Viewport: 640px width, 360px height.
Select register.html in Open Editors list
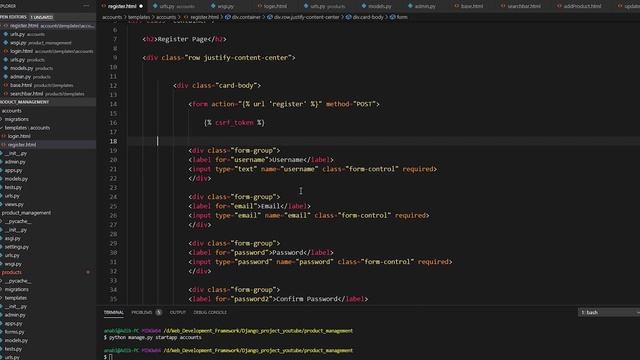click(x=48, y=26)
